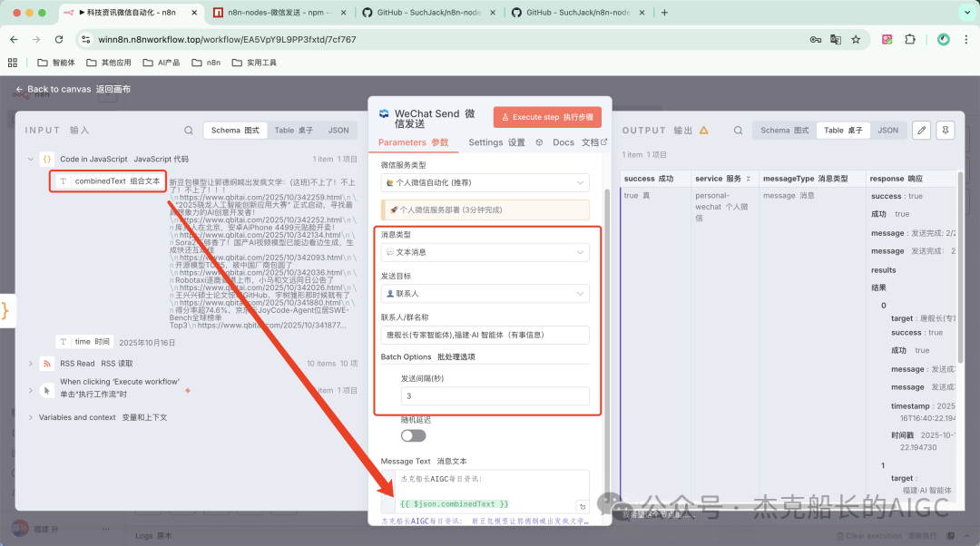Viewport: 980px width, 546px height.
Task: Pin output data with pin icon
Action: coord(945,130)
